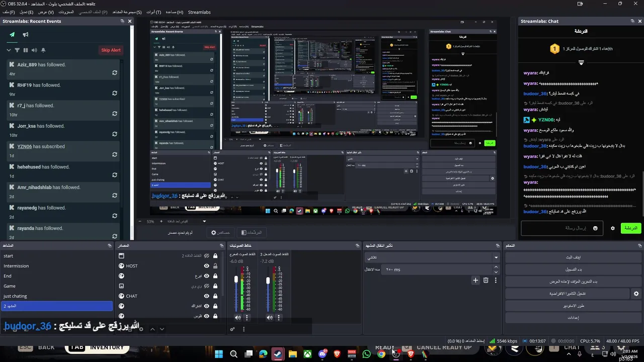Replay the Aziz_889 follow alert

115,73
